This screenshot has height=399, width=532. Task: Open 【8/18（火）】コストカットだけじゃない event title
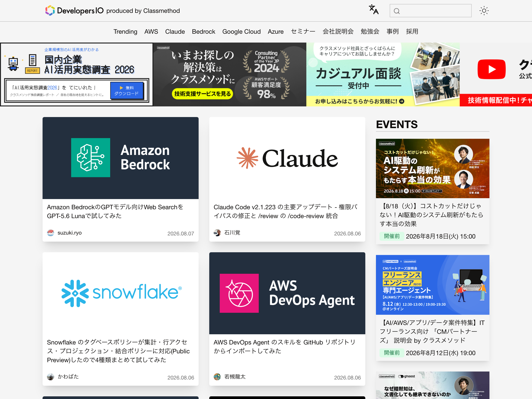(x=431, y=215)
